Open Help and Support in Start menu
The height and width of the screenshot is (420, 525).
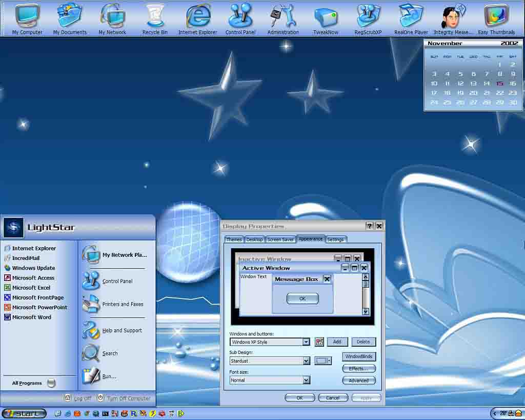click(112, 330)
